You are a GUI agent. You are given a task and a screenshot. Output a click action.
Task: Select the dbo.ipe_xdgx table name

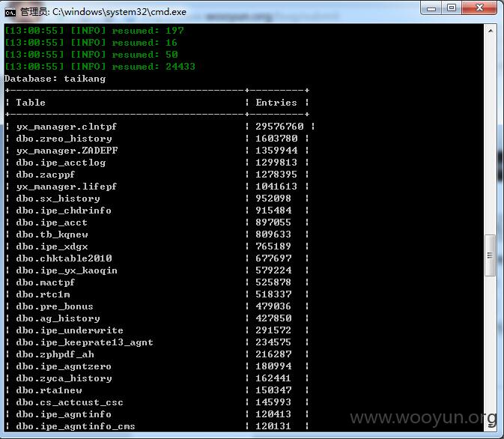(52, 246)
